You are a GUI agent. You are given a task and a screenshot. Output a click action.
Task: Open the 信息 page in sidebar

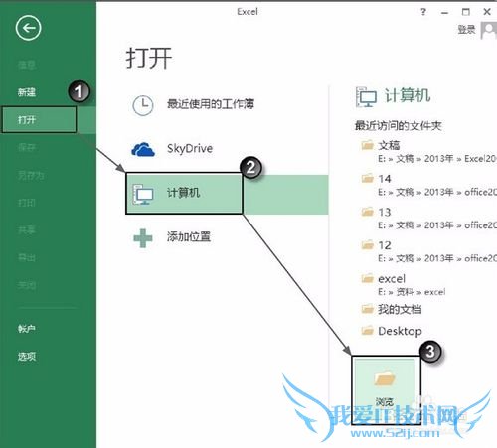pyautogui.click(x=27, y=65)
